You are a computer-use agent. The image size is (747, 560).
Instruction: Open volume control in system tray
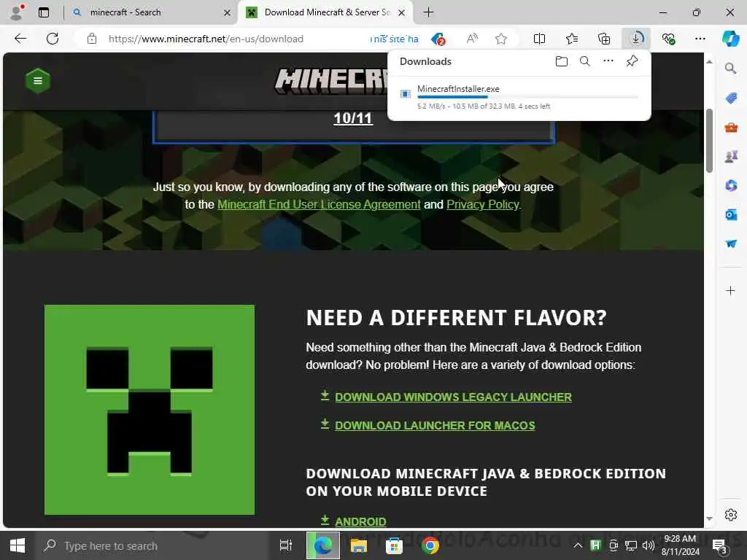(x=648, y=545)
